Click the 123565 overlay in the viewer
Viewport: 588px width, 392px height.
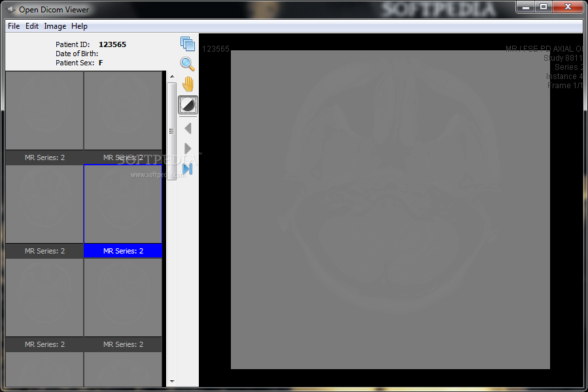216,49
